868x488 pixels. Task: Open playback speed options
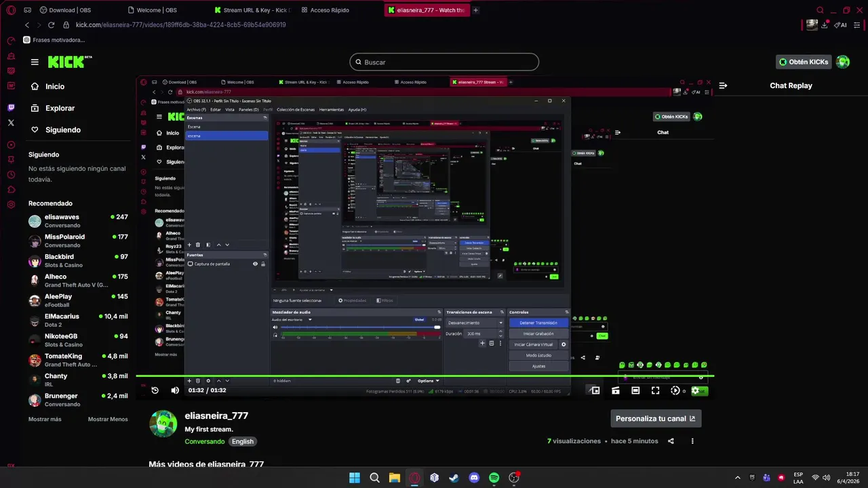click(x=675, y=390)
